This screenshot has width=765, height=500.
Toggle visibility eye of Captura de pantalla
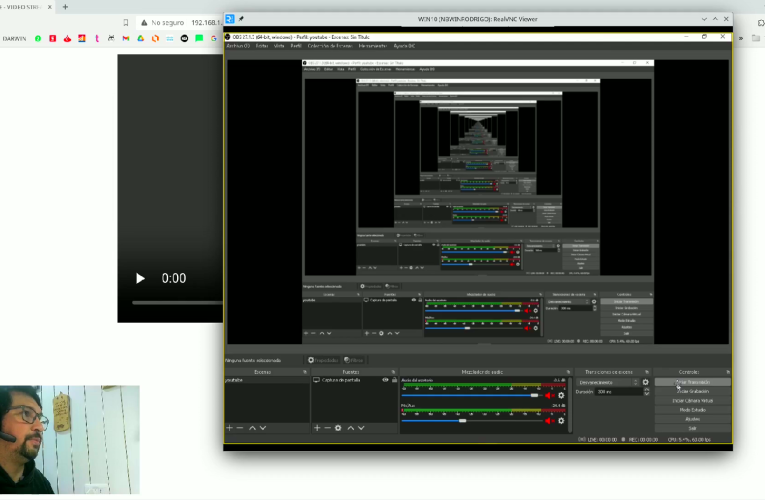click(385, 380)
